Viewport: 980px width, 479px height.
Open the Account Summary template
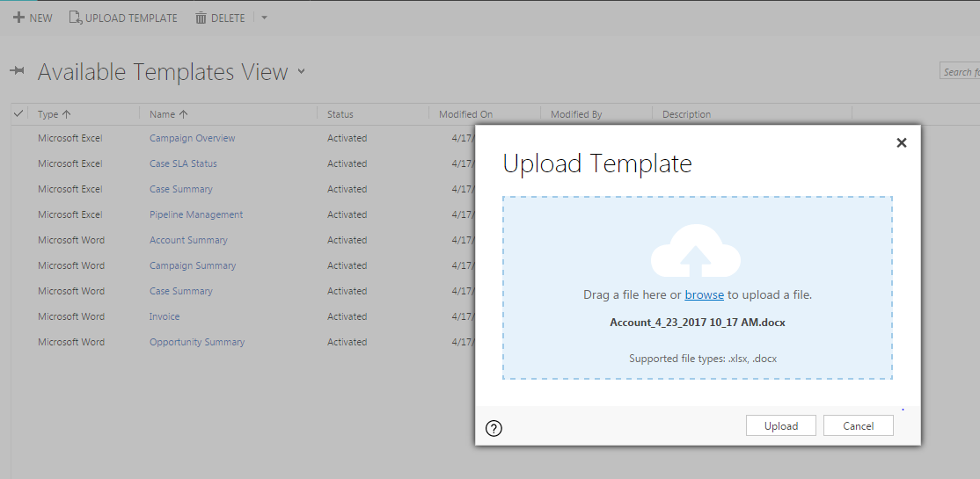click(188, 241)
